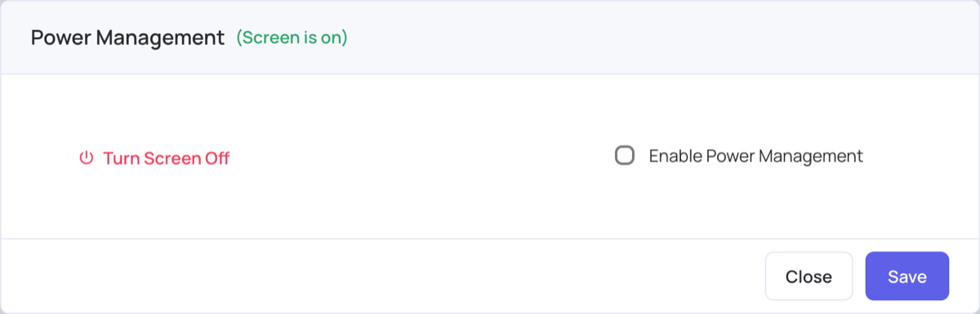Click the Power Management dialog title
980x314 pixels.
coord(127,38)
